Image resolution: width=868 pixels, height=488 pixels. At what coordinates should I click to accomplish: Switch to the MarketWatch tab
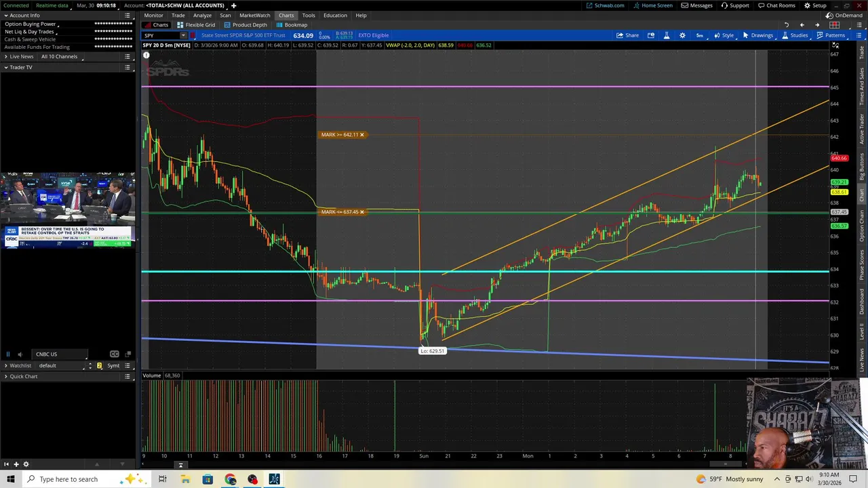tap(254, 15)
